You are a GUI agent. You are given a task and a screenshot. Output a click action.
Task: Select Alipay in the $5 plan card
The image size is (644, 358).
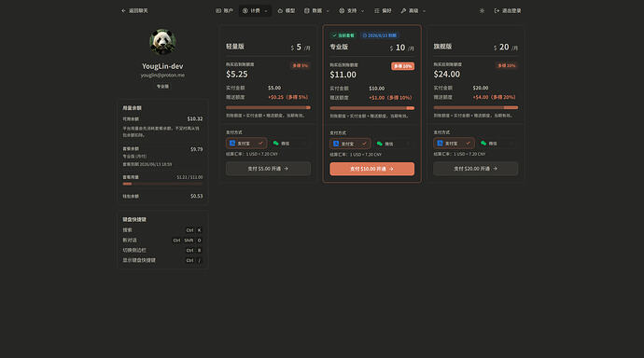(x=246, y=144)
